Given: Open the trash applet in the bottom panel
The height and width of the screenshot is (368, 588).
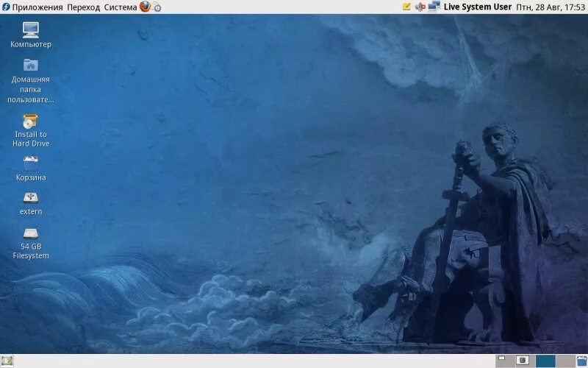Looking at the screenshot, I should pos(582,361).
